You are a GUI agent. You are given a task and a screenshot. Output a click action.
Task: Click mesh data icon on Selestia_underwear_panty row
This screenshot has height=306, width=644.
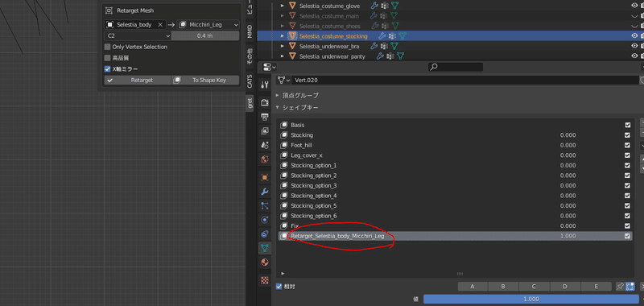tap(400, 56)
